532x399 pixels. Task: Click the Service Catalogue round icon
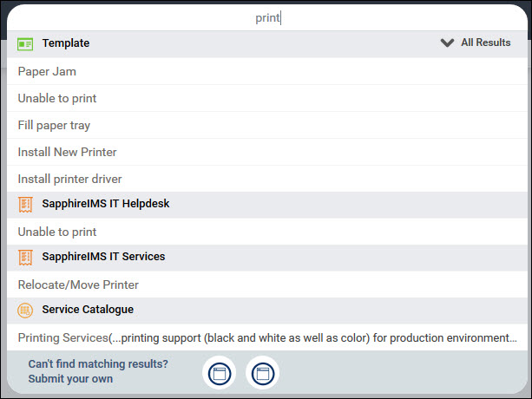[x=25, y=310]
